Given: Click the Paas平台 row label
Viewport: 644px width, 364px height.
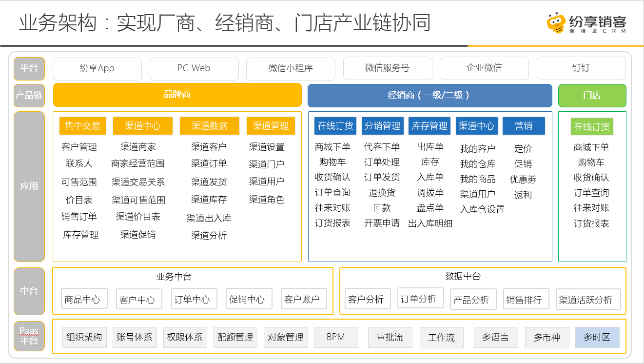Looking at the screenshot, I should coord(29,336).
